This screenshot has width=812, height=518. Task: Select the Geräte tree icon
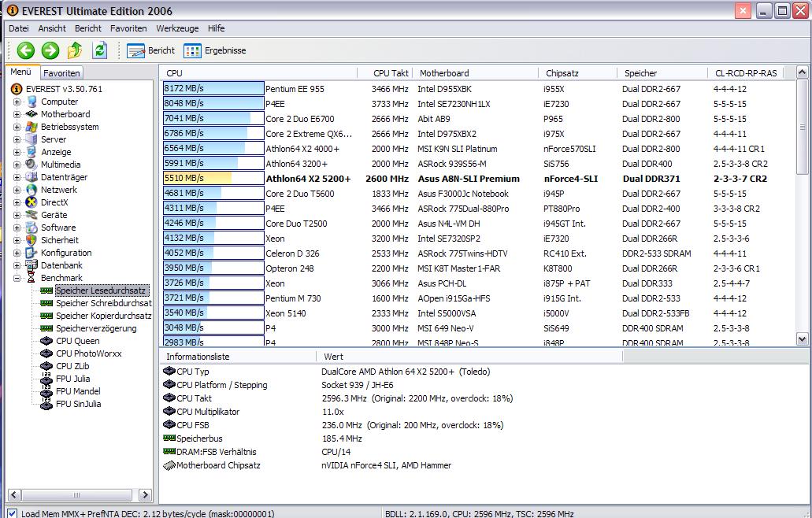[x=32, y=215]
